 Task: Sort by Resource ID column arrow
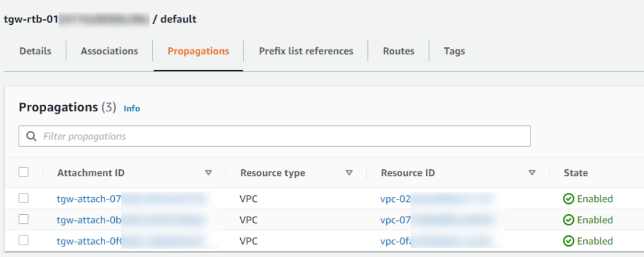tap(532, 173)
